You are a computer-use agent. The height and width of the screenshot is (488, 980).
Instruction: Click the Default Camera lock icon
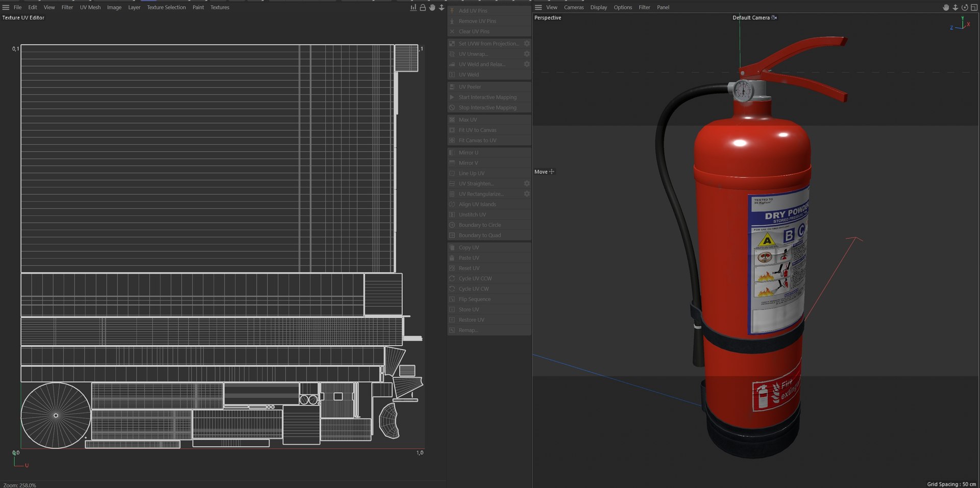(774, 17)
